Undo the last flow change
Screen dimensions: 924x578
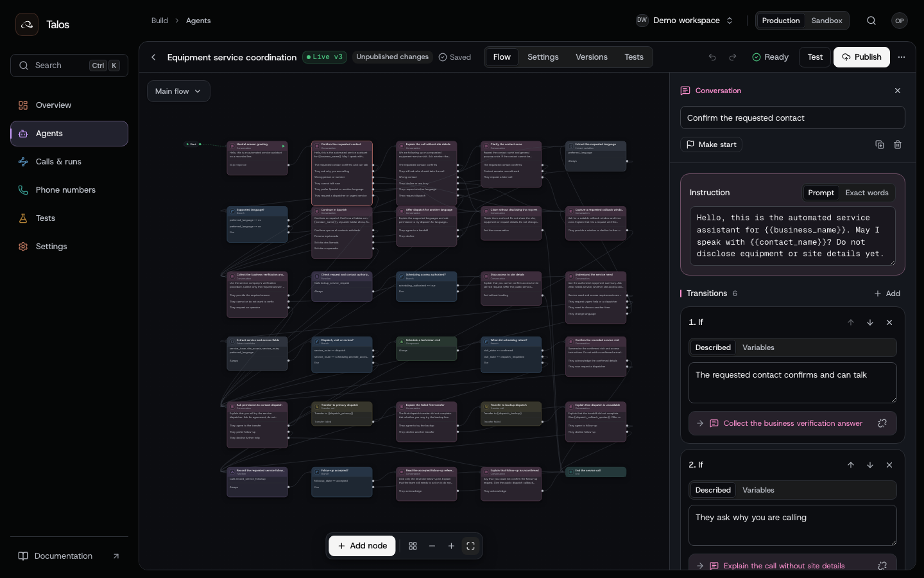[x=712, y=57]
